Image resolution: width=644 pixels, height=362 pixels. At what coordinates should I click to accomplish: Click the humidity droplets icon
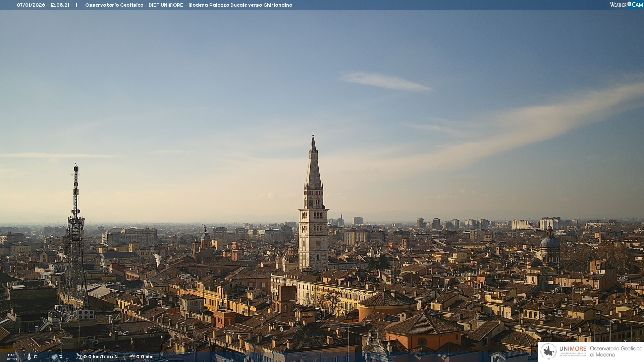coord(55,357)
